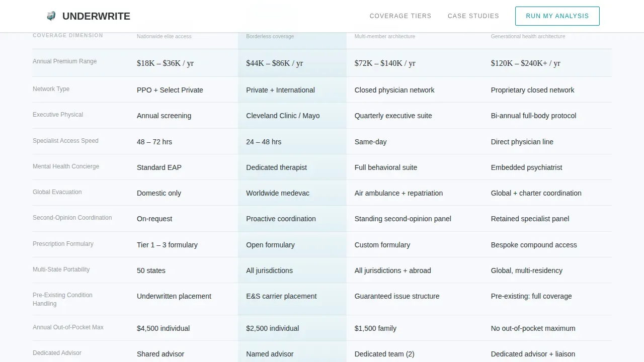Click the 'Generational health architecture' subtitle
644x362 pixels.
(528, 36)
